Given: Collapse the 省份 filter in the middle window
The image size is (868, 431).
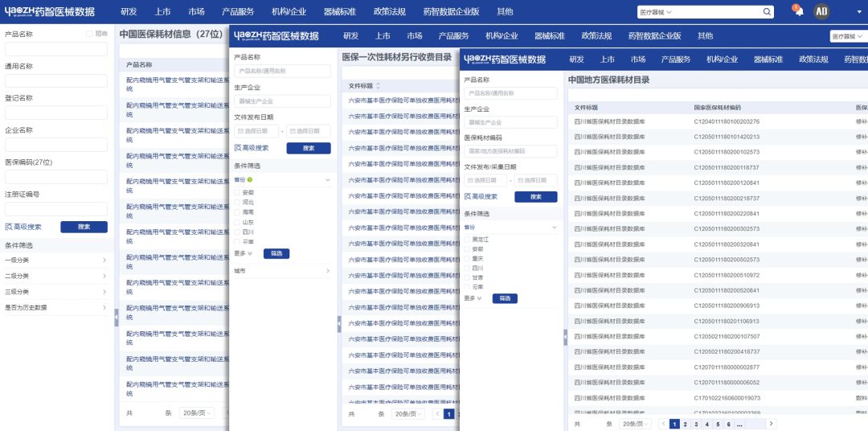Looking at the screenshot, I should point(328,180).
